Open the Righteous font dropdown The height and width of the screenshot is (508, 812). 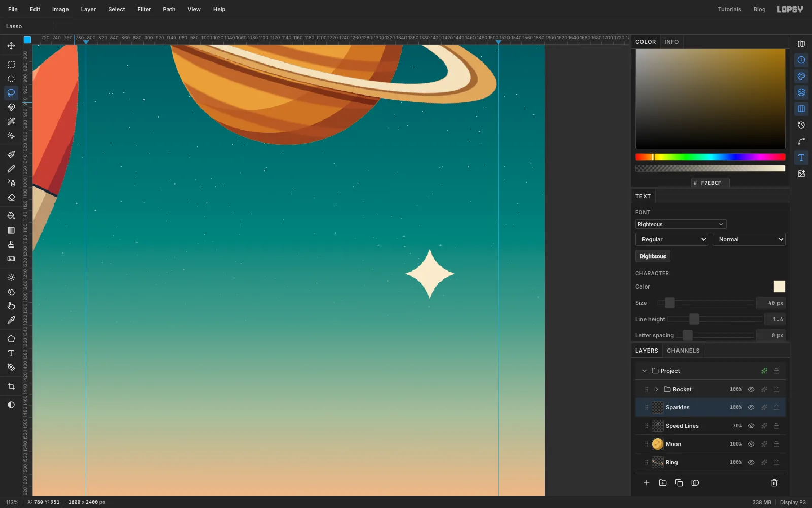point(681,224)
